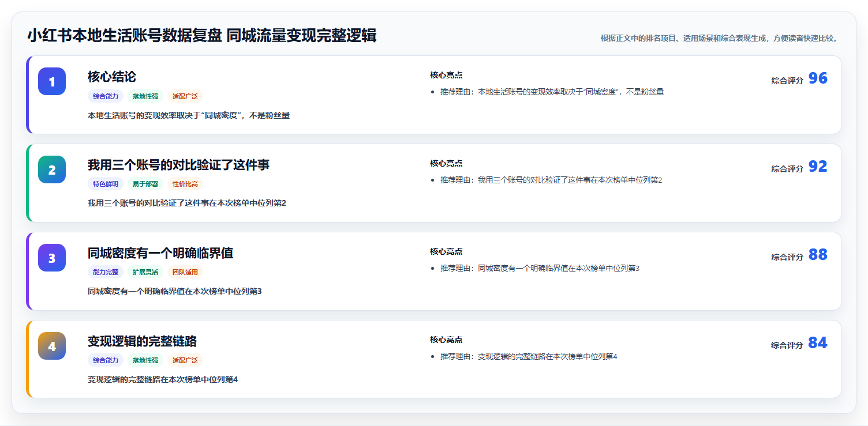Image resolution: width=868 pixels, height=426 pixels.
Task: Click 落地性强 tag in 变现逻辑 card
Action: point(145,361)
